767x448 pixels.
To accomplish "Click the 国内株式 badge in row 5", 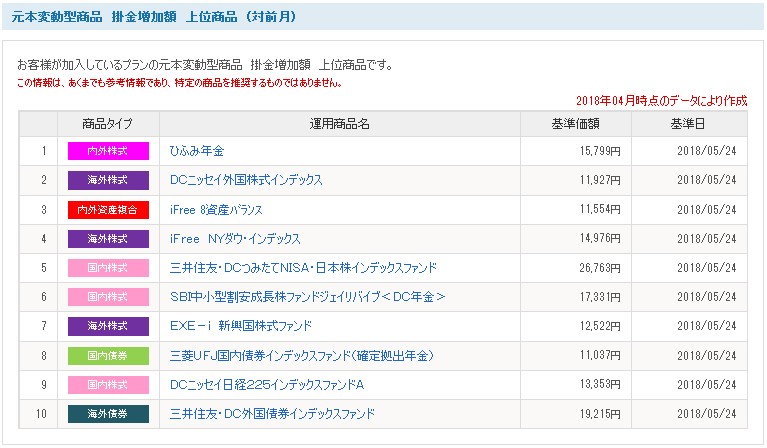I will (x=108, y=268).
